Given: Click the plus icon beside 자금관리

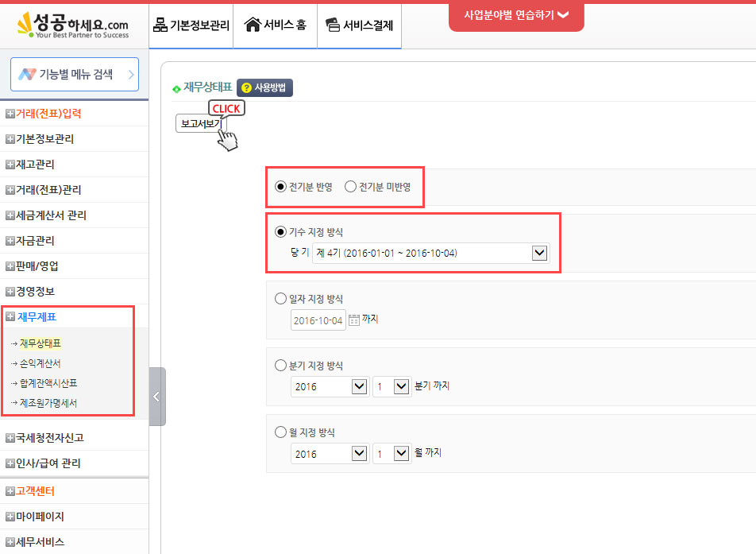Looking at the screenshot, I should [10, 241].
